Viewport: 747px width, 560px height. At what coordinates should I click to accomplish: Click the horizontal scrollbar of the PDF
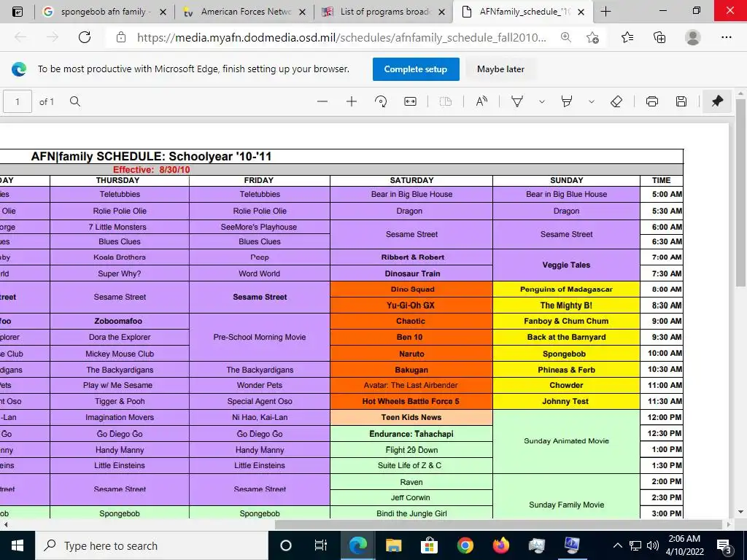tap(498, 524)
